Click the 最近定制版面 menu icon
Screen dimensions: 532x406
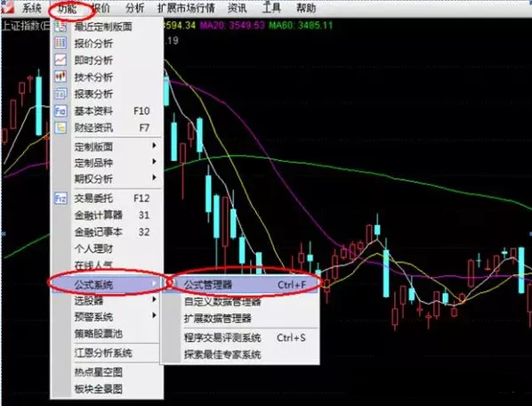pyautogui.click(x=60, y=26)
